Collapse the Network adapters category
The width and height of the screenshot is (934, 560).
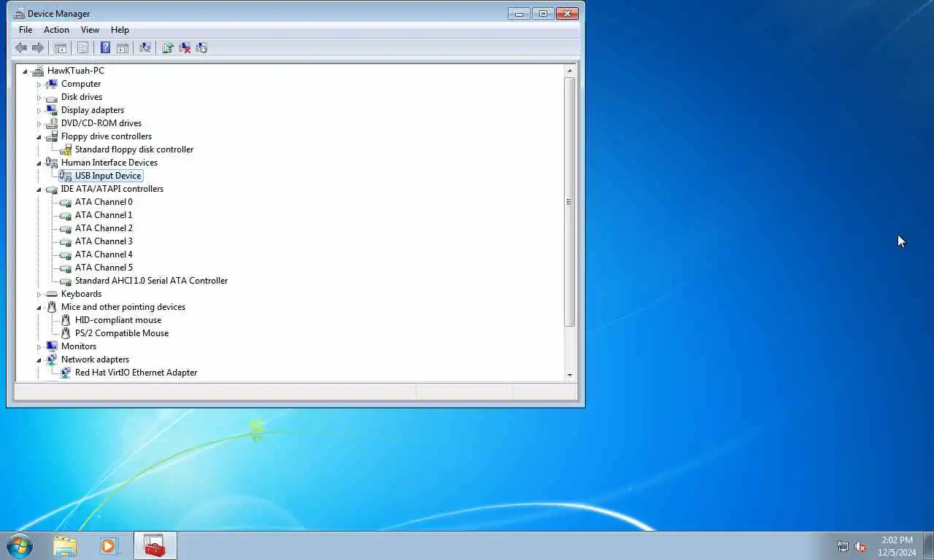click(x=39, y=360)
